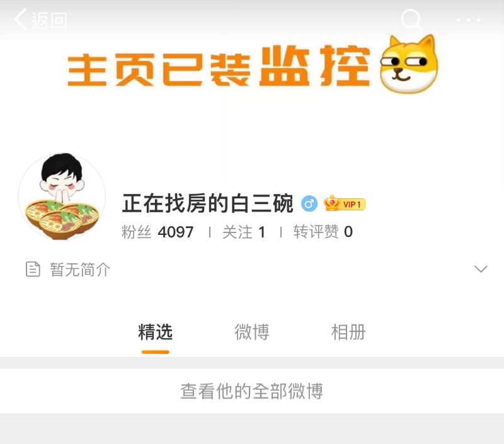
Task: Click the bio document icon
Action: pos(33,269)
